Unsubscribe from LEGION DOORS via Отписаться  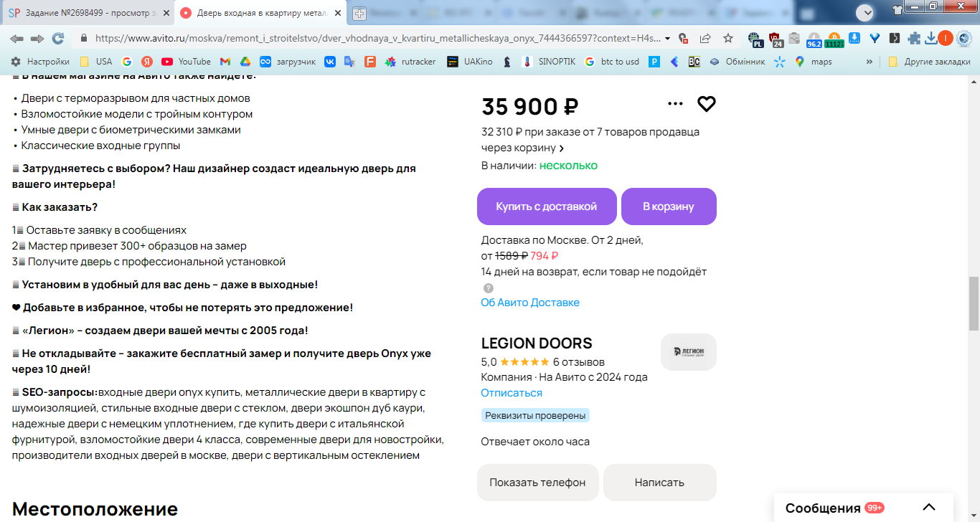pos(512,393)
